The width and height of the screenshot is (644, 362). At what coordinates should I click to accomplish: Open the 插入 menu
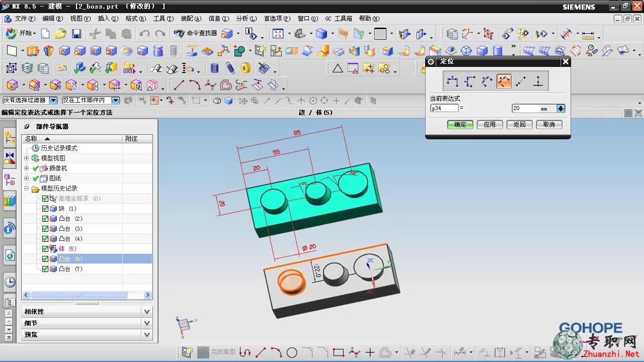108,19
